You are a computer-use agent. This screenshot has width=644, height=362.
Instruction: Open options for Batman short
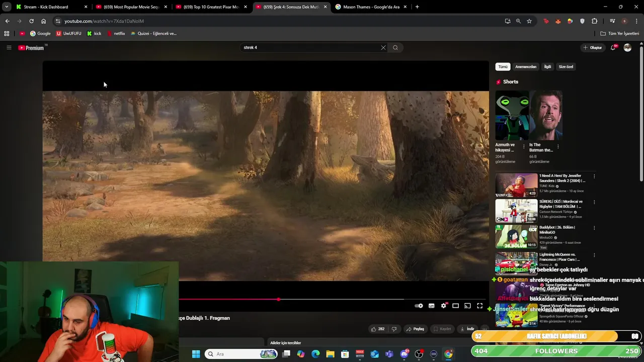click(x=558, y=147)
